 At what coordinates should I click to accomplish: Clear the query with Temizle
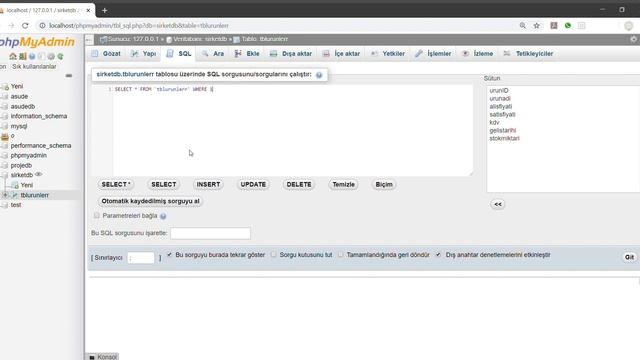(x=343, y=184)
